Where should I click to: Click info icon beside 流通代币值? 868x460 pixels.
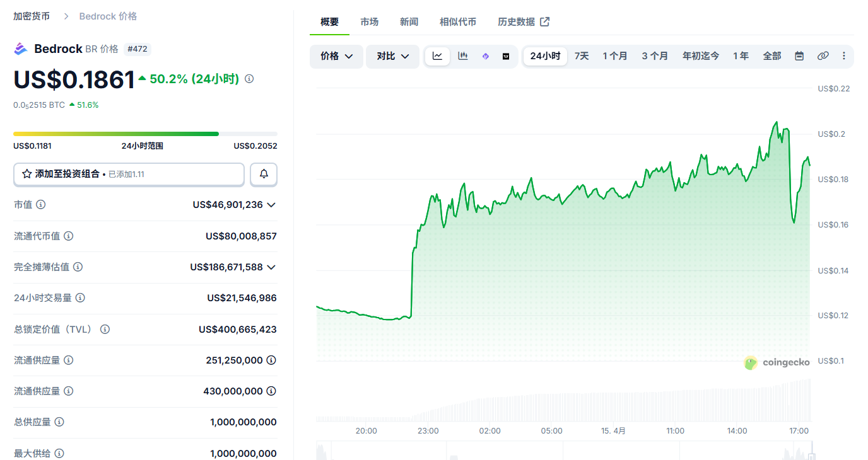pyautogui.click(x=68, y=236)
